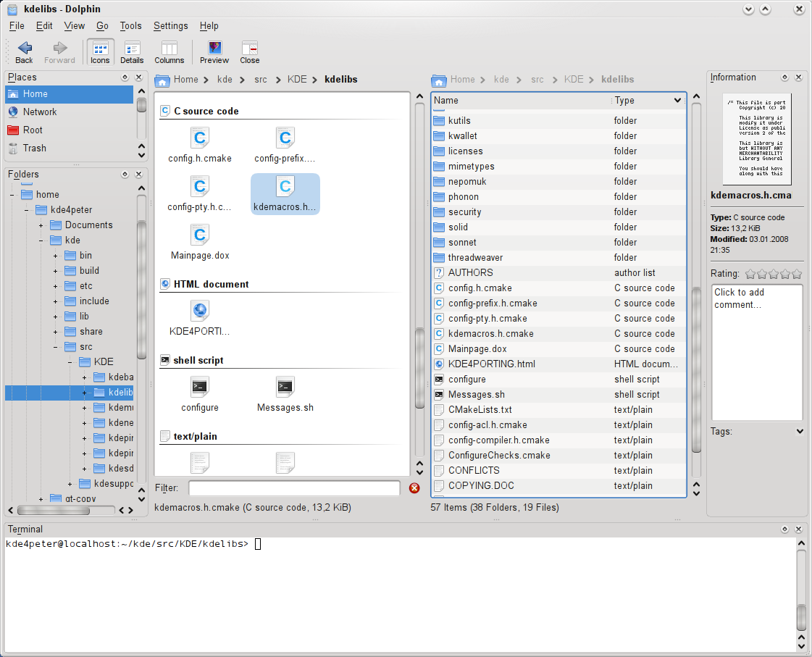Expand the include folder node

55,301
